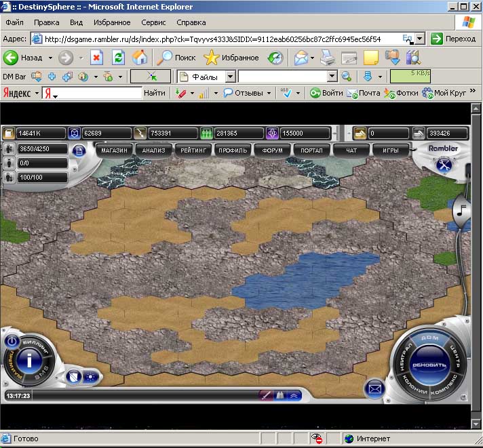This screenshot has width=483, height=448.
Task: Open the Яндекс logo dropdown arrow
Action: [37, 93]
